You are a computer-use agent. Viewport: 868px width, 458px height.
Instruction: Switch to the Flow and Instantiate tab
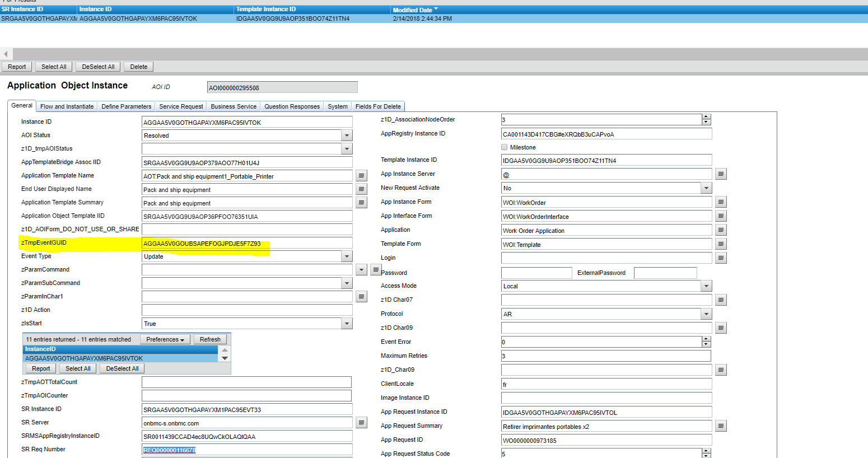coord(67,106)
